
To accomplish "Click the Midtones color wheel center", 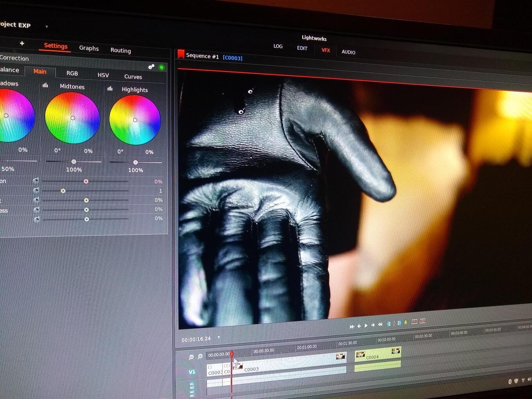I will tap(72, 118).
